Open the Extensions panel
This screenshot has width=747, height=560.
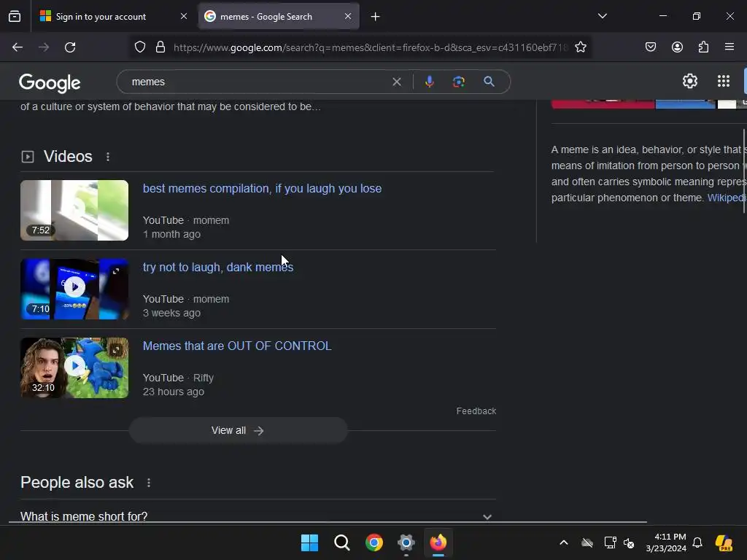coord(703,47)
